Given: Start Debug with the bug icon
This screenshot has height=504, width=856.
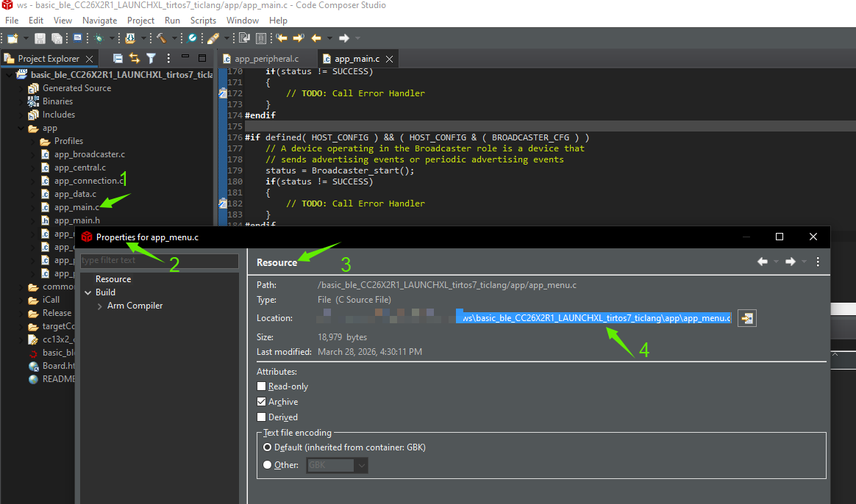Looking at the screenshot, I should point(99,38).
